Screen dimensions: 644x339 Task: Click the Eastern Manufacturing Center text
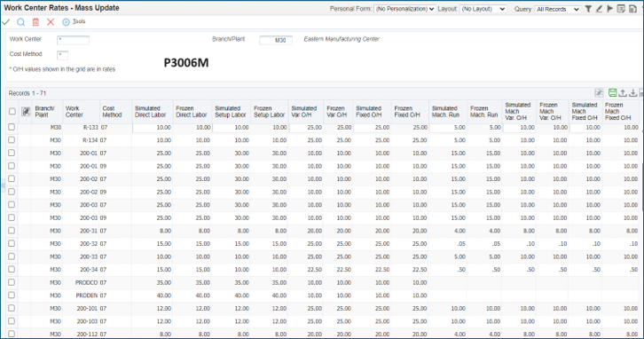[x=342, y=39]
